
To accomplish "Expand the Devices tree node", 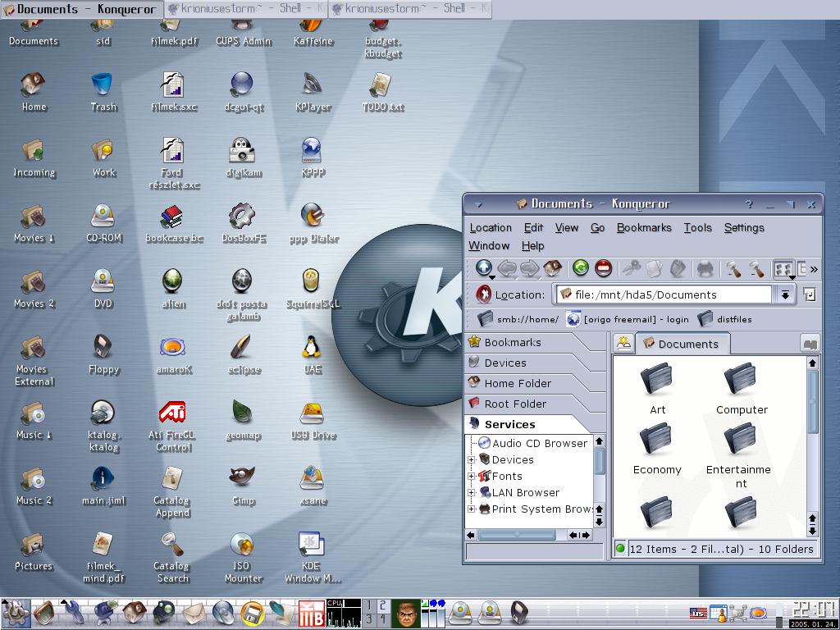I will tap(471, 459).
